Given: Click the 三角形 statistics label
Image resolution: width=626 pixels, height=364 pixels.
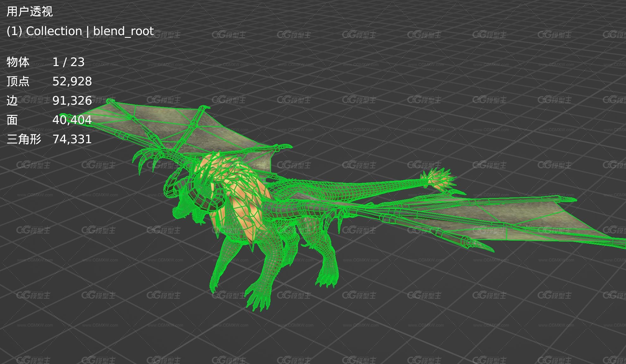Looking at the screenshot, I should [x=24, y=139].
